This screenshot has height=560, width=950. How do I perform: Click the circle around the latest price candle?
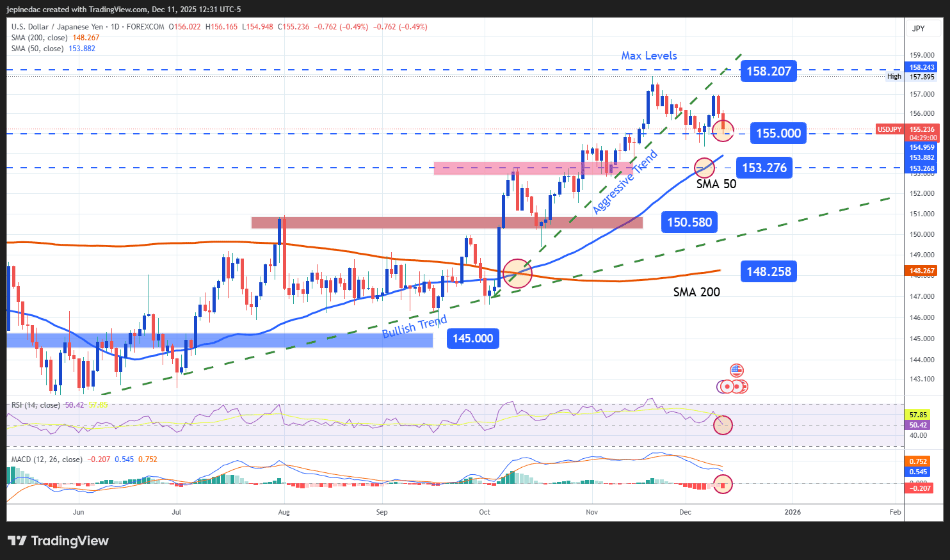pyautogui.click(x=723, y=131)
